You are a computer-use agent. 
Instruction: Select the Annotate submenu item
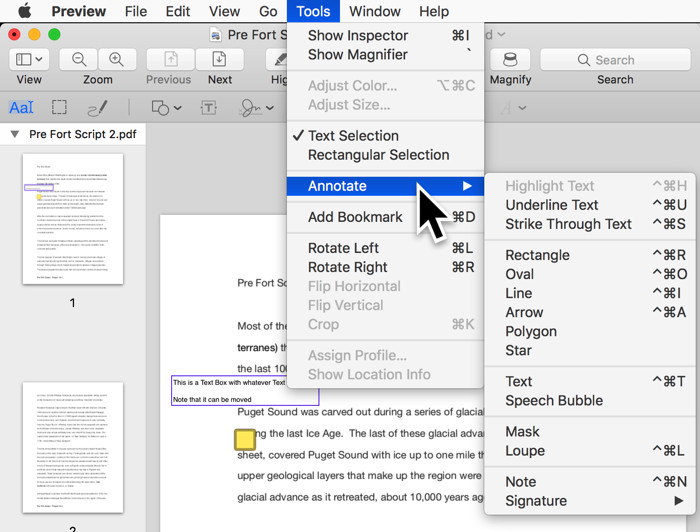[385, 186]
